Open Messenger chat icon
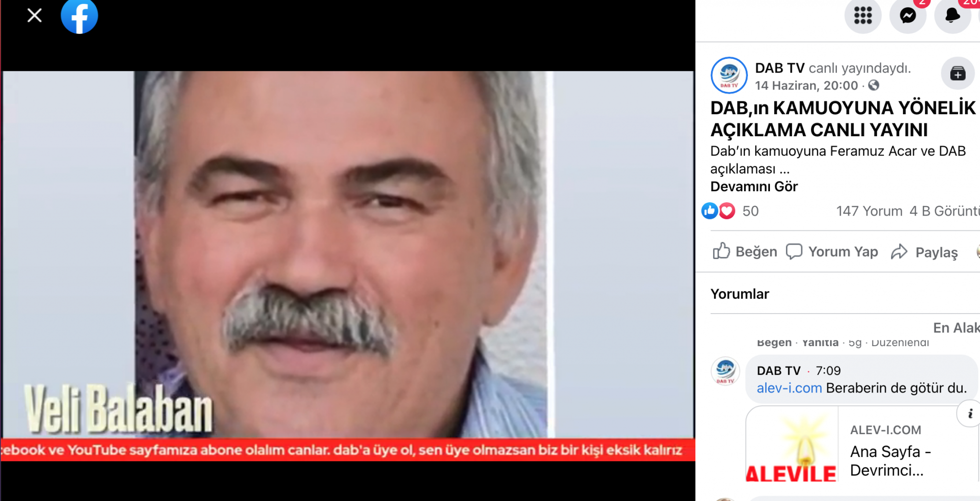This screenshot has height=501, width=980. coord(908,16)
